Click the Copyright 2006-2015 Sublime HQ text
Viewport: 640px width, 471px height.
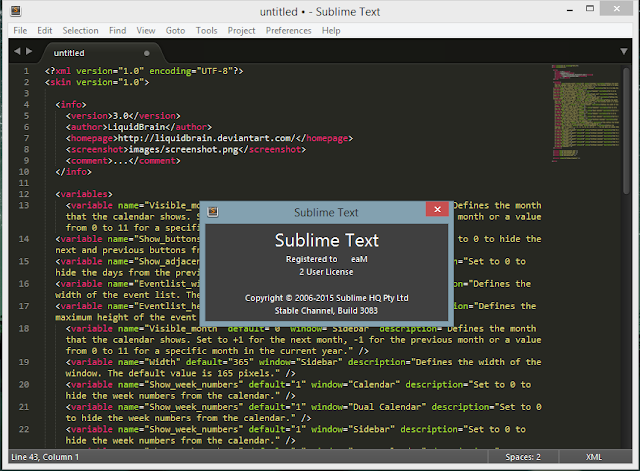pyautogui.click(x=327, y=298)
